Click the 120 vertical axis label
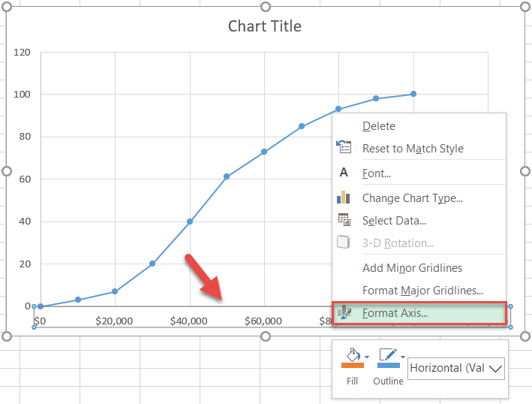This screenshot has height=404, width=532. tap(22, 53)
